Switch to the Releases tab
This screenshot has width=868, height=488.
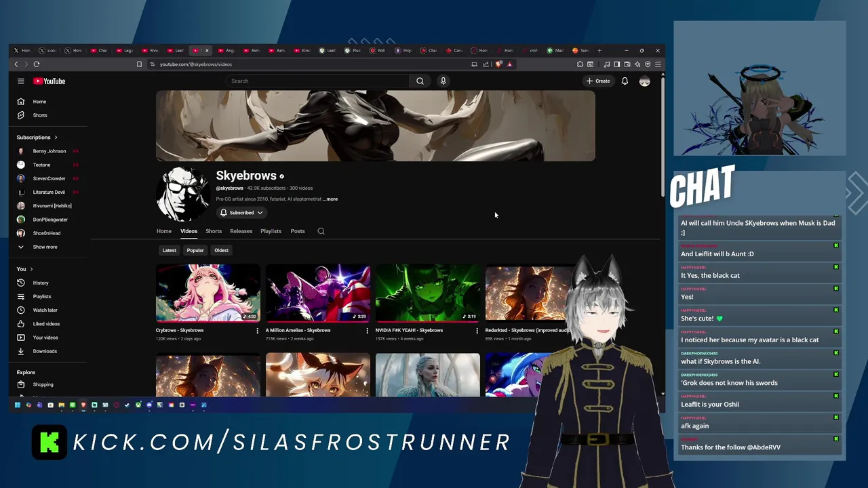(241, 231)
